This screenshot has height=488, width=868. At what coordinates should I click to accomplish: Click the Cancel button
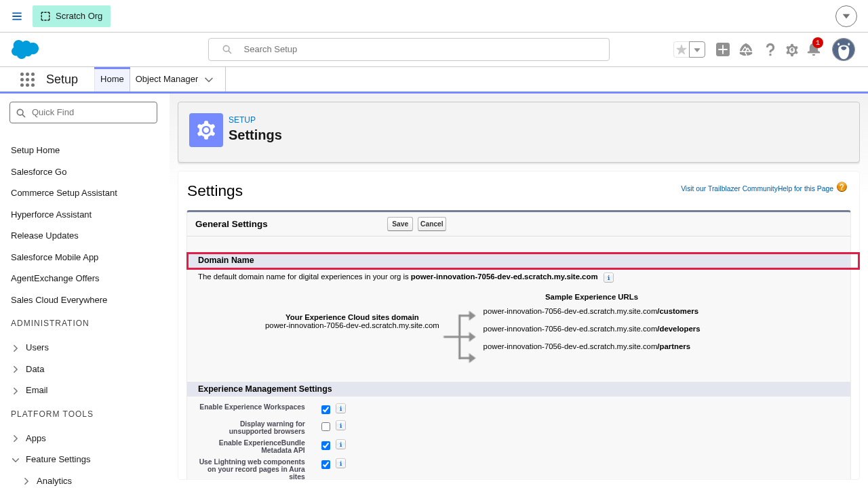(x=432, y=224)
